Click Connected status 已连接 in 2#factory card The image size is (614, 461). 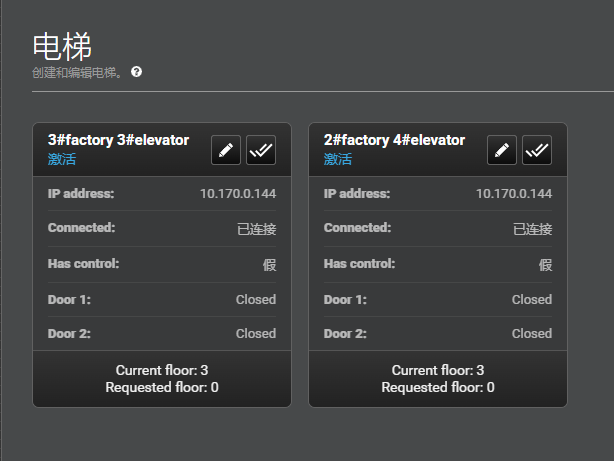(533, 229)
